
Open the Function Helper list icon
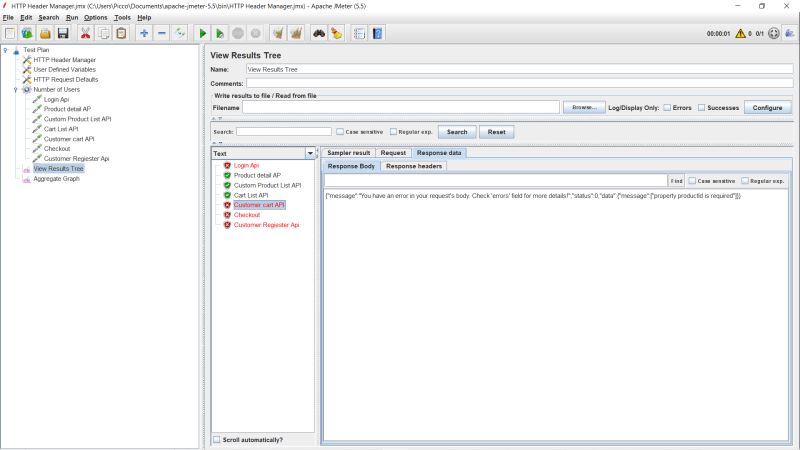pyautogui.click(x=359, y=34)
